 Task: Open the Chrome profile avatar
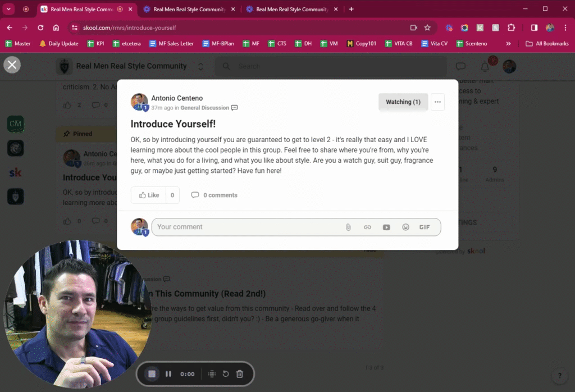tap(550, 28)
